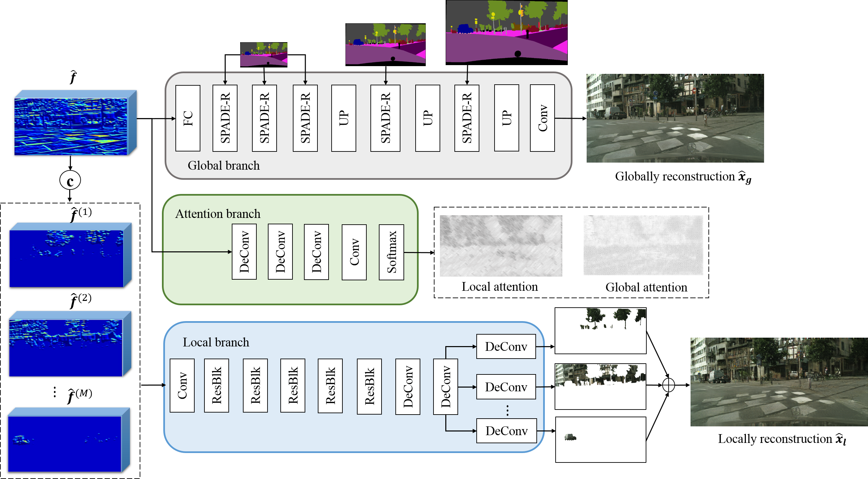Click the local output showing a car
The width and height of the screenshot is (868, 479).
coord(600,440)
